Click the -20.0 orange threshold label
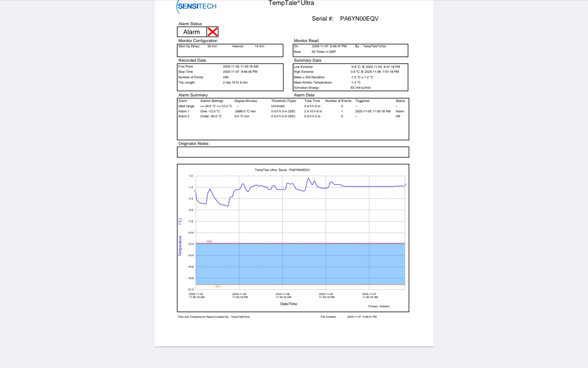Viewport: 588px width, 368px height. coord(218,286)
